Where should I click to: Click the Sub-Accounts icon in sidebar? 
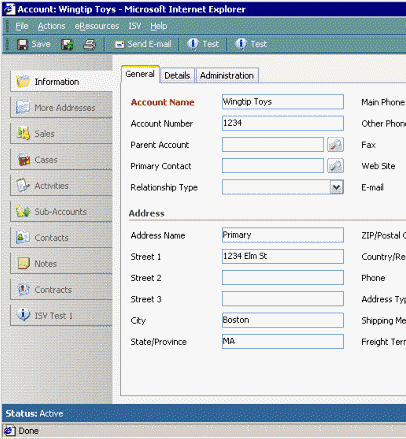click(23, 211)
